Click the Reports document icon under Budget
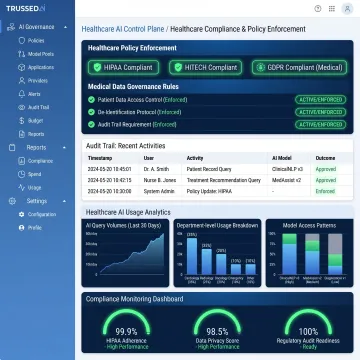This screenshot has width=360, height=360. (x=22, y=134)
